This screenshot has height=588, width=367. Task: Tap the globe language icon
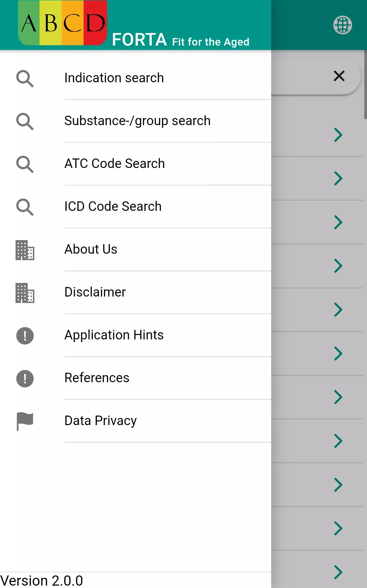click(x=342, y=25)
